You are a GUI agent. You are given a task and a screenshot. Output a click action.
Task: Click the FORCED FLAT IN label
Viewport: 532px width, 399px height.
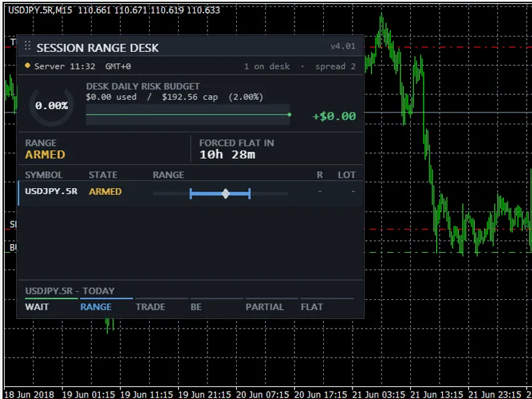coord(237,143)
